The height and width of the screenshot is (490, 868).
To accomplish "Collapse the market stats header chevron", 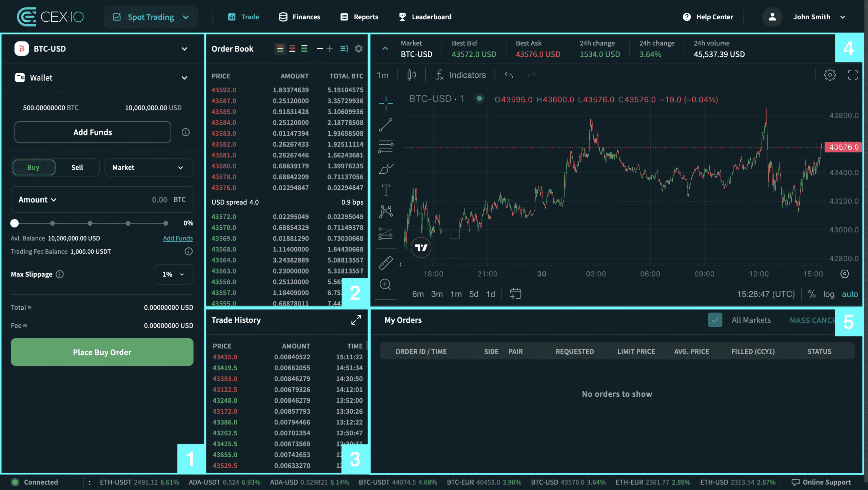I will (x=385, y=49).
